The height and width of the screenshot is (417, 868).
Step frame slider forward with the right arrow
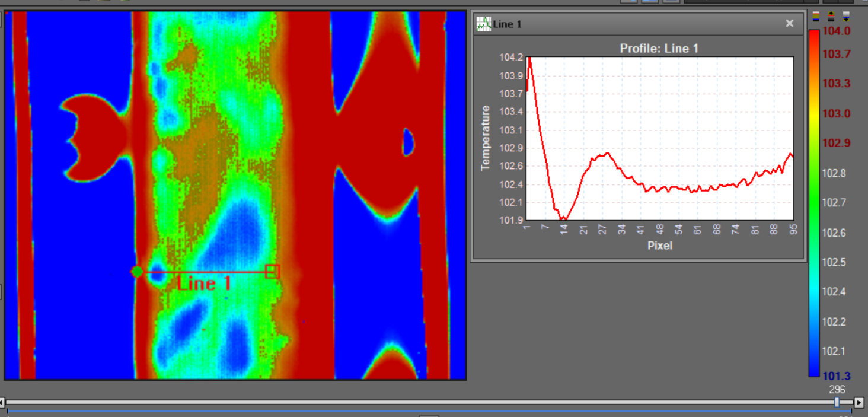click(859, 403)
